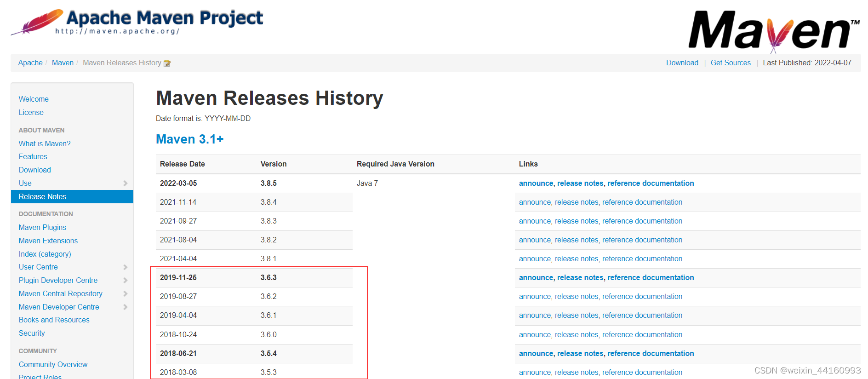Open release notes link for 3.8.5
This screenshot has width=868, height=379.
point(580,183)
